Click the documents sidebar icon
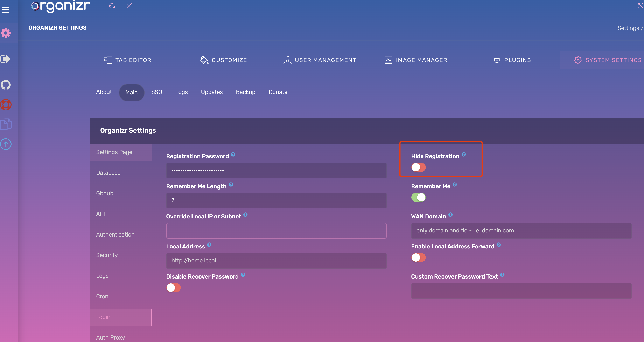This screenshot has height=342, width=644. click(6, 124)
